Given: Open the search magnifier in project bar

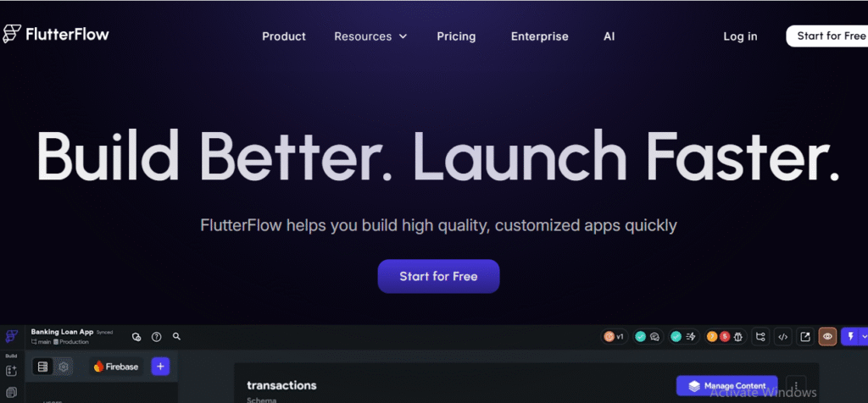Looking at the screenshot, I should pos(176,336).
